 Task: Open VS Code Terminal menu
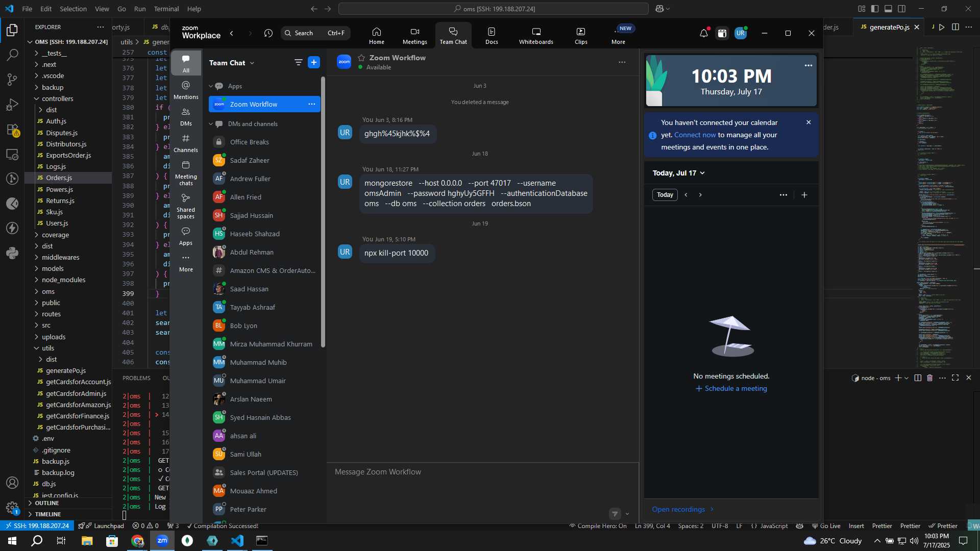click(166, 9)
